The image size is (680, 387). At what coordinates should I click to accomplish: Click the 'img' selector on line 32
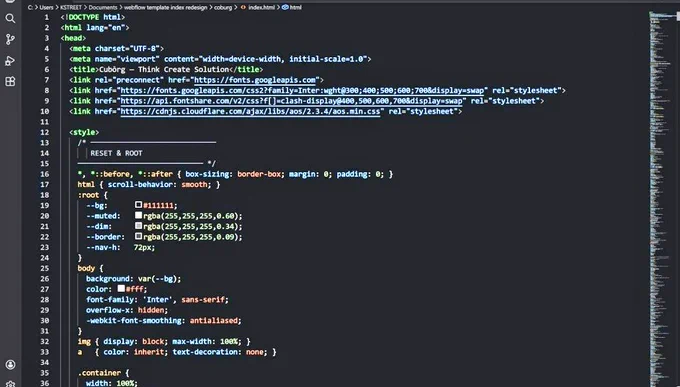[84, 341]
